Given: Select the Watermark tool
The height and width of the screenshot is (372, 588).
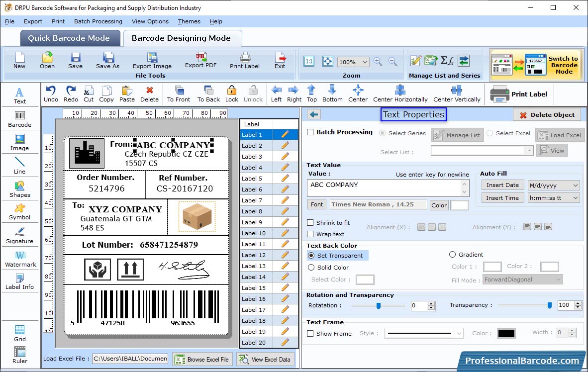Looking at the screenshot, I should (x=20, y=259).
